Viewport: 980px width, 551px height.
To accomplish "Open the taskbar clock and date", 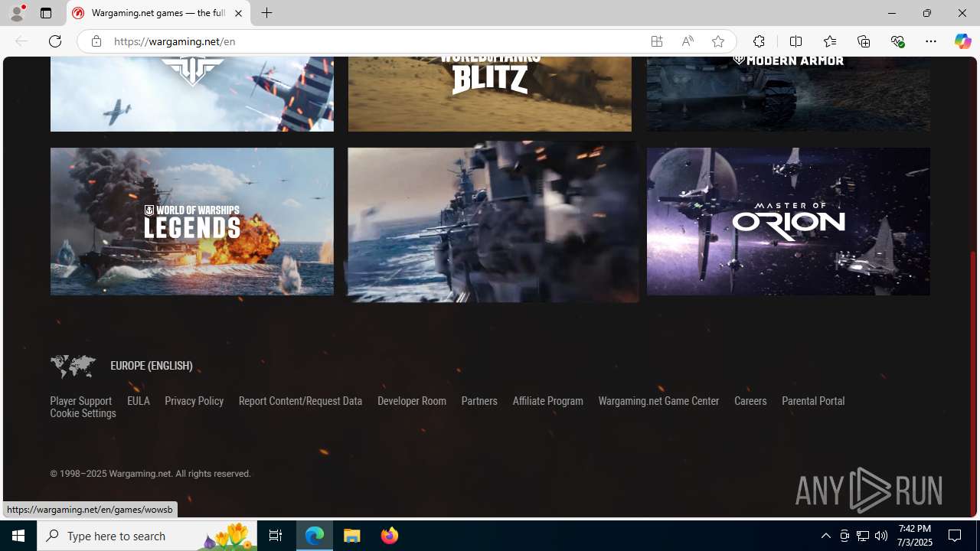I will pos(914,536).
